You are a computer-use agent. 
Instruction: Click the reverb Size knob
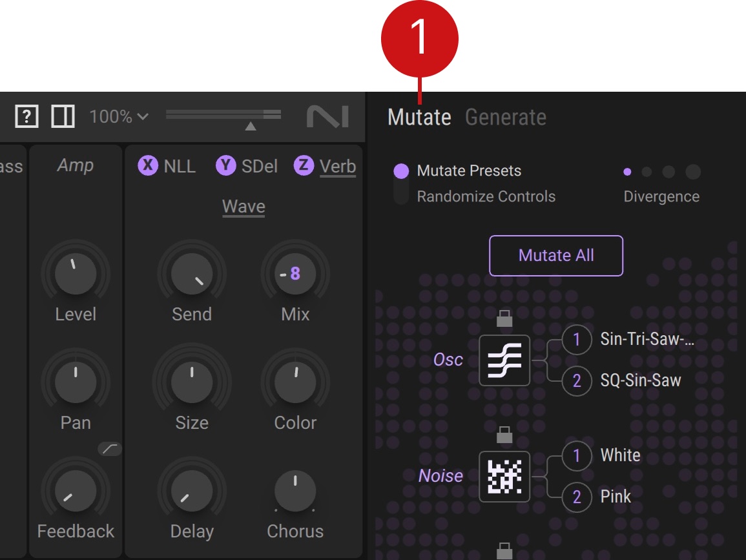[192, 382]
